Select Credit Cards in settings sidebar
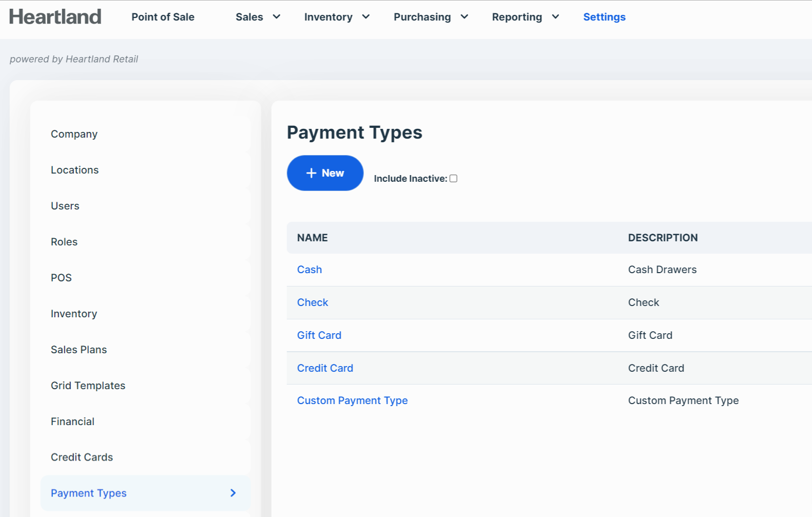 (145, 457)
